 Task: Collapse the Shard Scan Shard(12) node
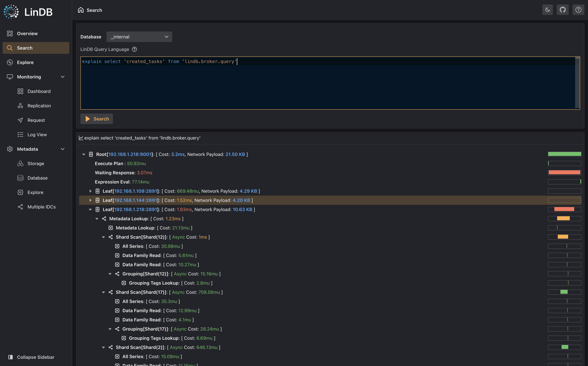(103, 237)
